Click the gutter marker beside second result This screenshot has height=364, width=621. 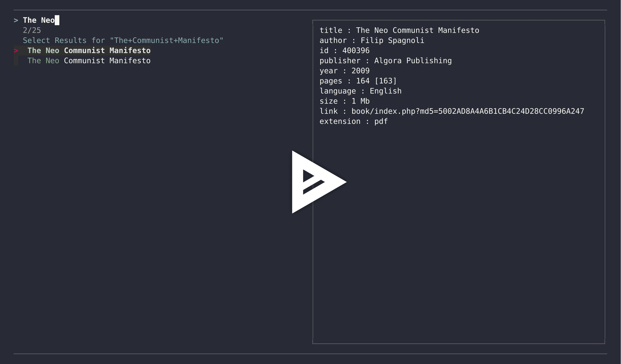15,60
